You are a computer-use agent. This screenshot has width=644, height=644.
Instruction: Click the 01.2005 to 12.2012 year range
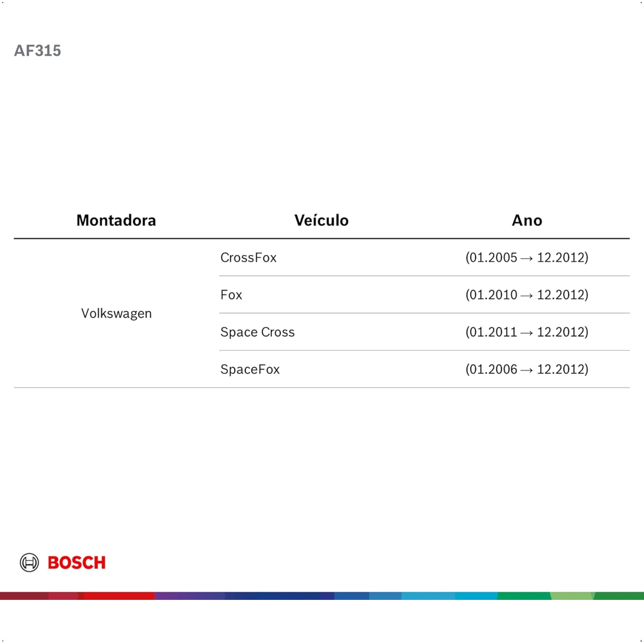(527, 257)
